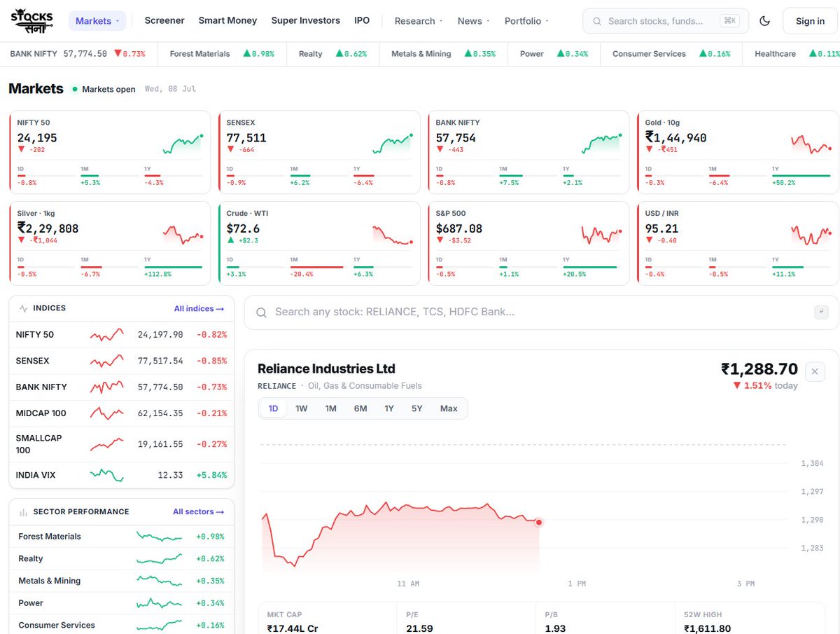Select the 5Y chart range
Image resolution: width=840 pixels, height=634 pixels.
pos(417,408)
